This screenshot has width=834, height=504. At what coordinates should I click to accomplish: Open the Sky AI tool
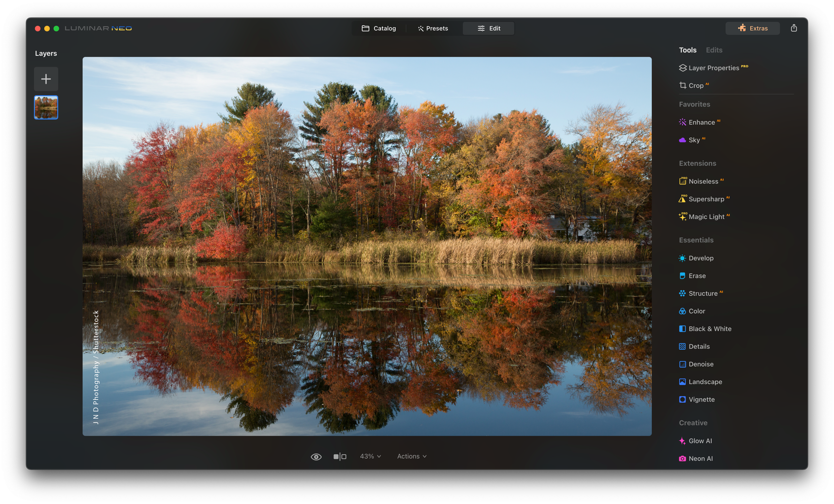click(x=695, y=140)
